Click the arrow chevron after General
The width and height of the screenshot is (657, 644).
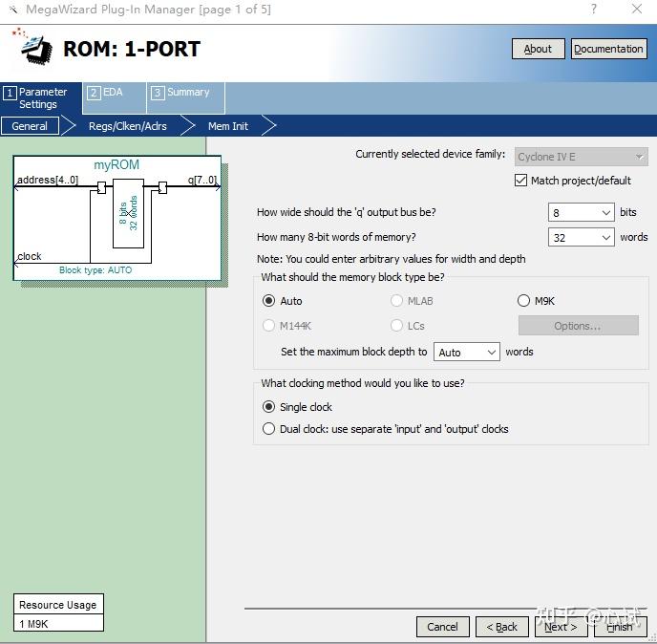pyautogui.click(x=69, y=126)
